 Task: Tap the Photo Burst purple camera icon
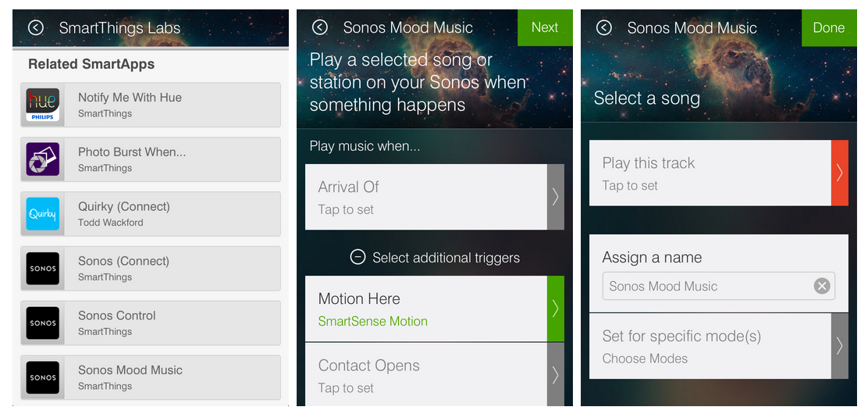pyautogui.click(x=43, y=159)
